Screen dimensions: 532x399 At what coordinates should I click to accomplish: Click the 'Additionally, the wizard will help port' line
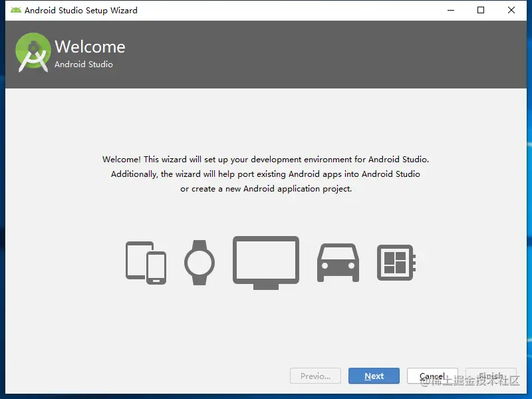pyautogui.click(x=265, y=174)
